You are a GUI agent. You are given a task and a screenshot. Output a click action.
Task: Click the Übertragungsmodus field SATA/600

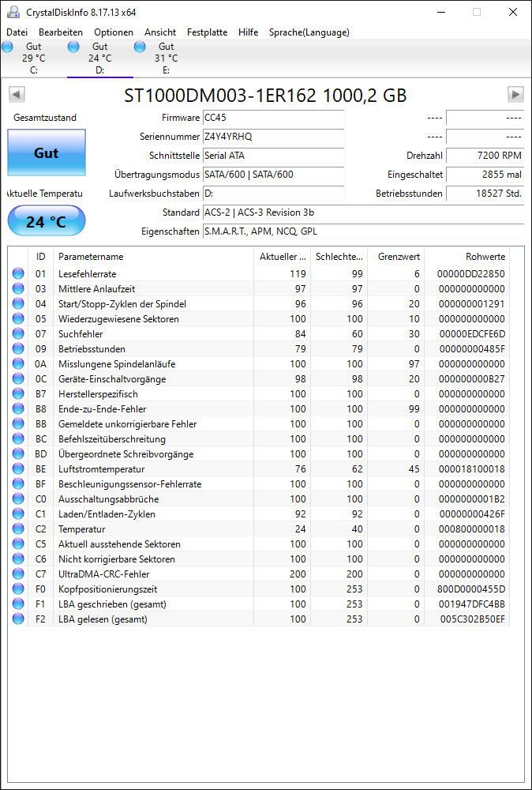273,175
